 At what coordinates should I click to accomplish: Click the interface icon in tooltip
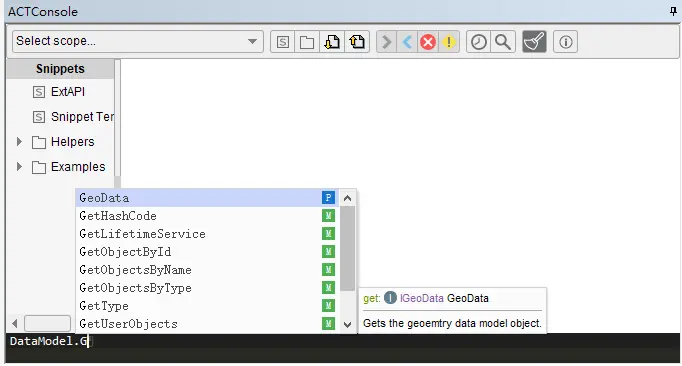(390, 298)
